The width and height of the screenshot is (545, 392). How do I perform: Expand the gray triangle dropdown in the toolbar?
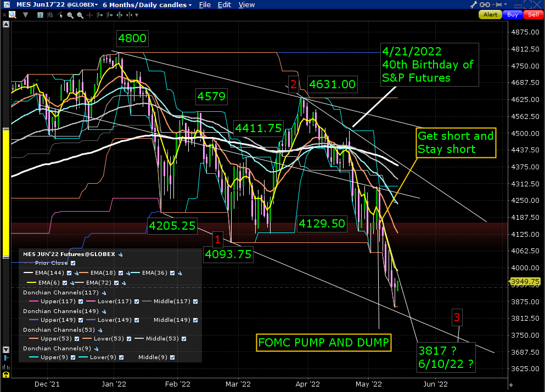[25, 15]
